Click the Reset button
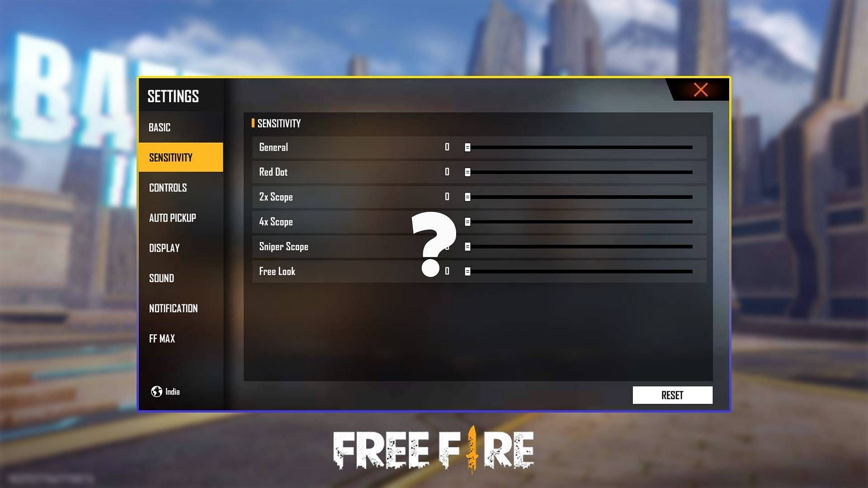 [x=672, y=394]
